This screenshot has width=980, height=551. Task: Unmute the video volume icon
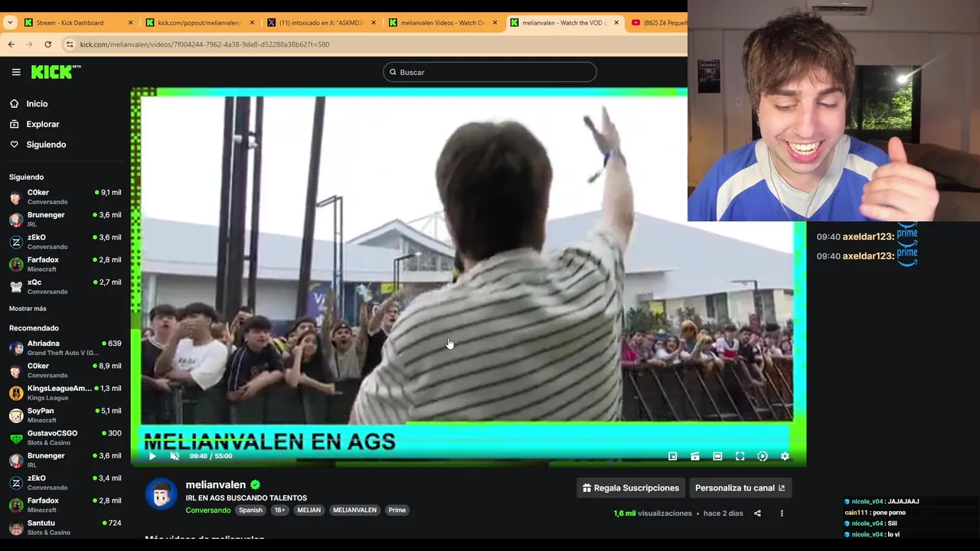click(175, 456)
